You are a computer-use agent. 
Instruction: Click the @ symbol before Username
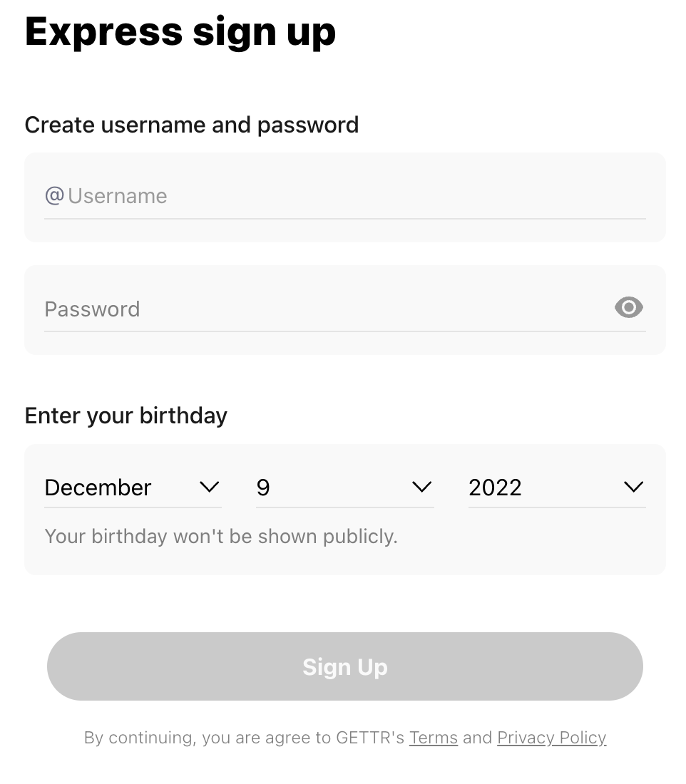[54, 195]
